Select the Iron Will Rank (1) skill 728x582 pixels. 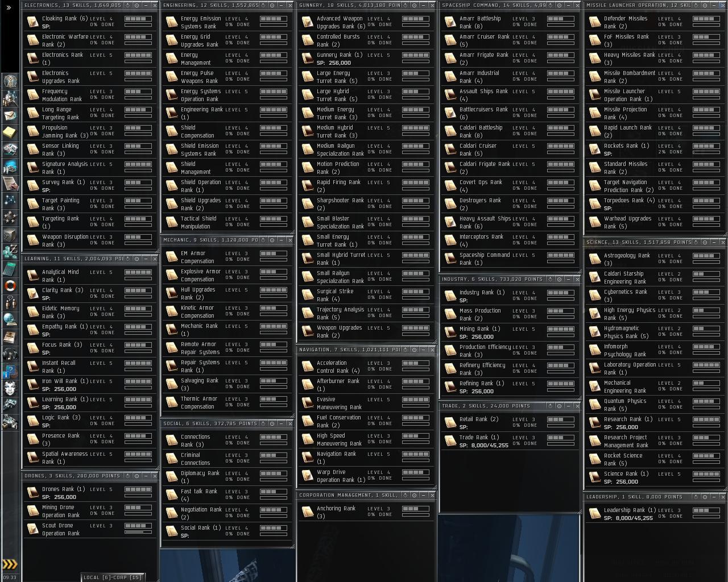tap(90, 385)
